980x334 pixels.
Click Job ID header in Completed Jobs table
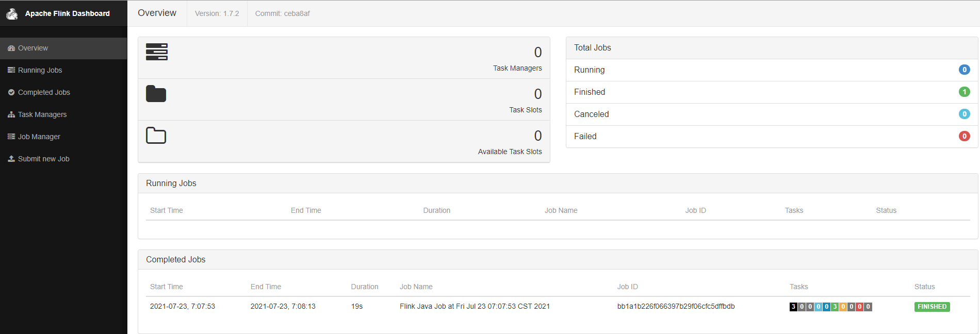(x=628, y=287)
